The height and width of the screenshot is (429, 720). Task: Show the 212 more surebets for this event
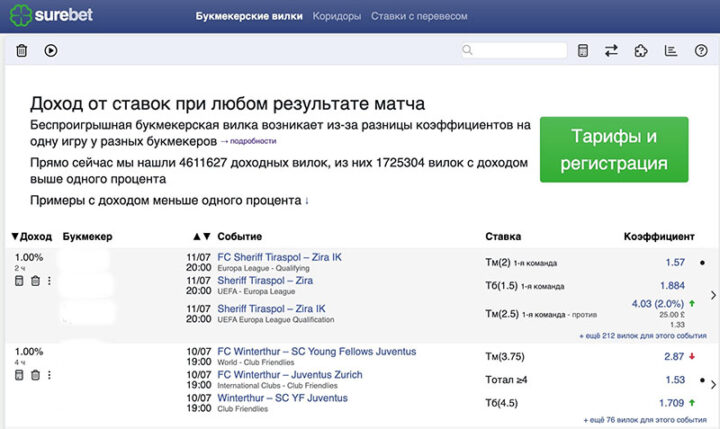click(633, 337)
